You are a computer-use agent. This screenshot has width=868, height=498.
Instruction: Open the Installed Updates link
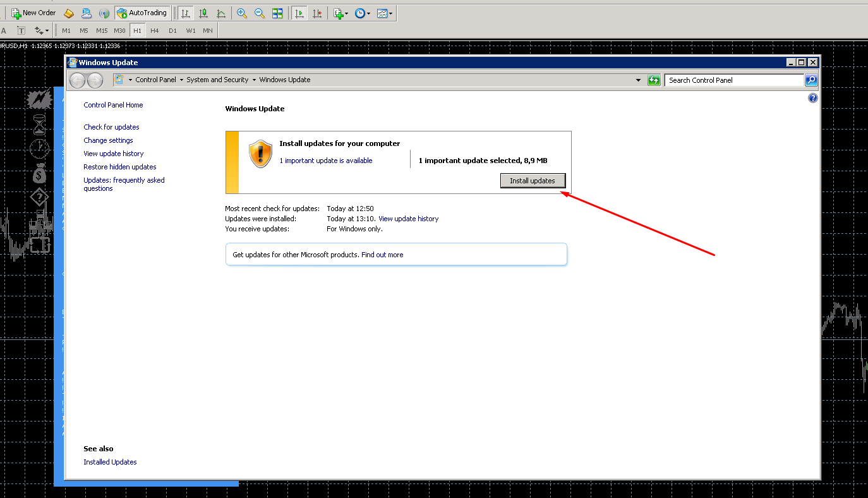pyautogui.click(x=110, y=462)
